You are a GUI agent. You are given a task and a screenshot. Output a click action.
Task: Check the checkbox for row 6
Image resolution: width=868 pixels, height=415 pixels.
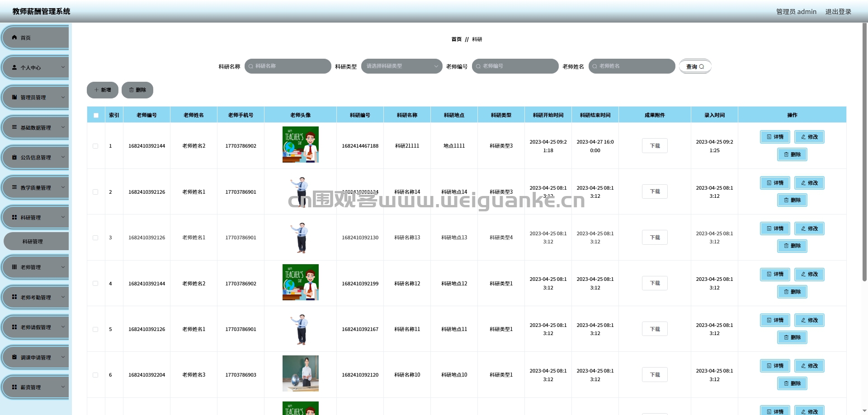[95, 375]
